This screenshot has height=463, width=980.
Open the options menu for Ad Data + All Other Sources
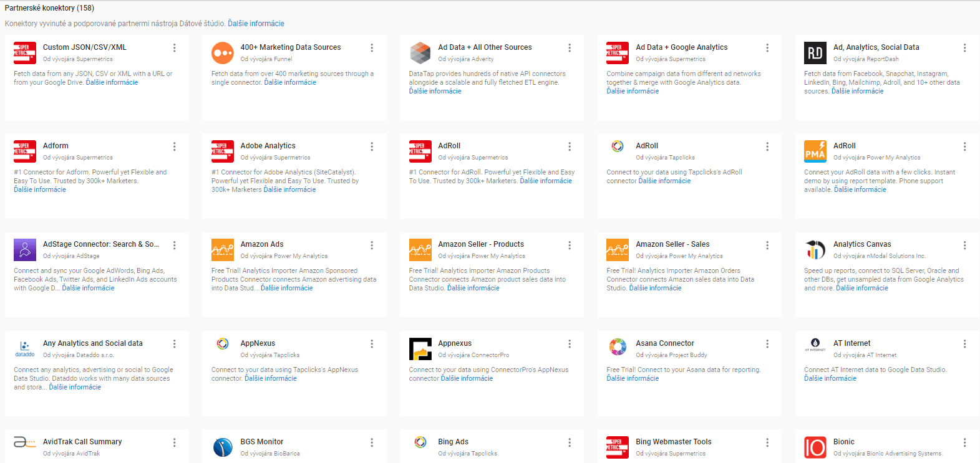[570, 48]
